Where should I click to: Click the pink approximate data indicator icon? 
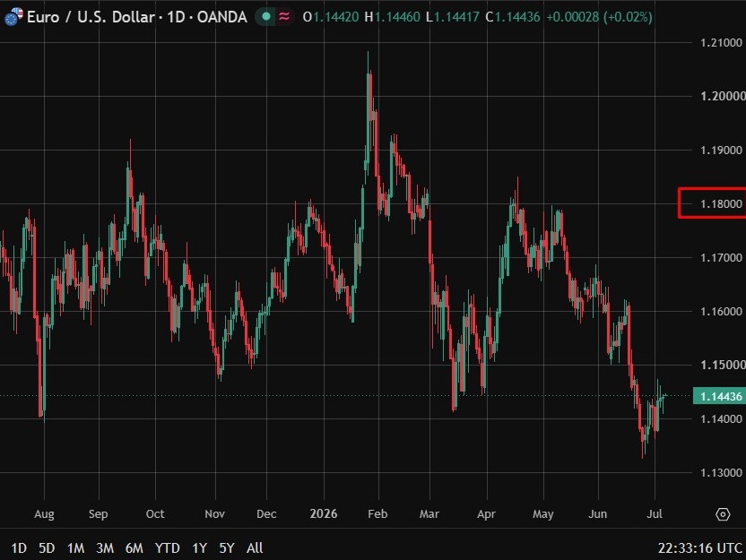point(284,17)
